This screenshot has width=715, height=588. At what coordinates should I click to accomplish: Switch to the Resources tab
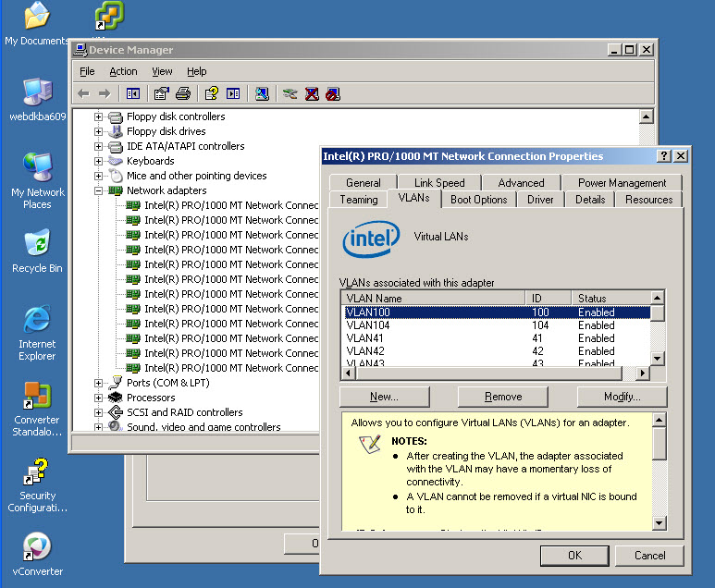pos(649,200)
